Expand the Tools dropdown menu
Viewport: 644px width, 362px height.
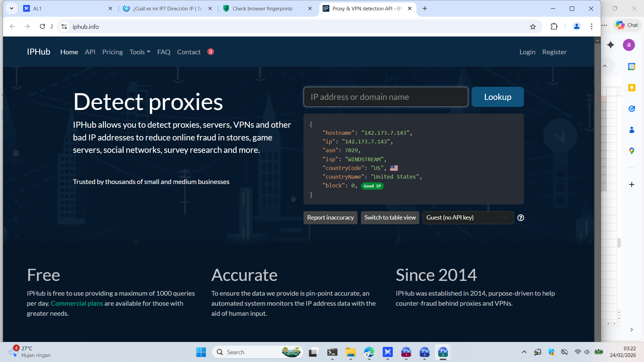[140, 52]
